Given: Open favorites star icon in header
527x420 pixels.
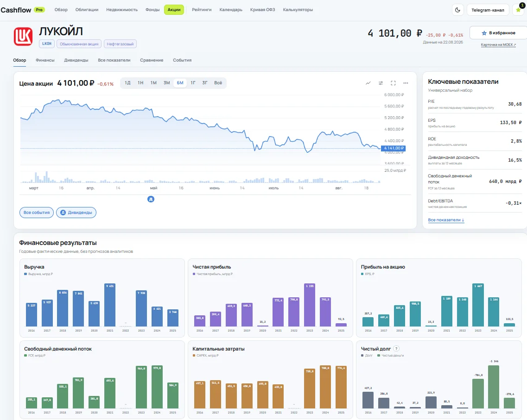Looking at the screenshot, I should 518,10.
